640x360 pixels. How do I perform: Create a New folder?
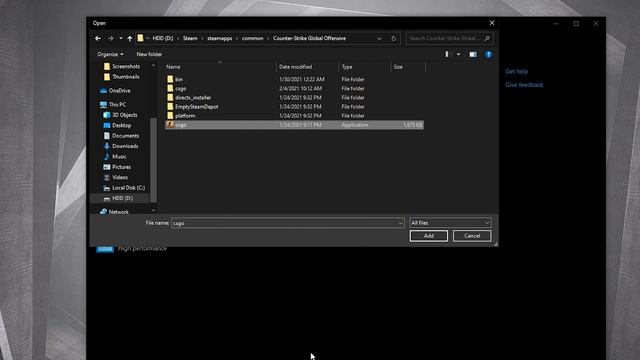(x=149, y=54)
